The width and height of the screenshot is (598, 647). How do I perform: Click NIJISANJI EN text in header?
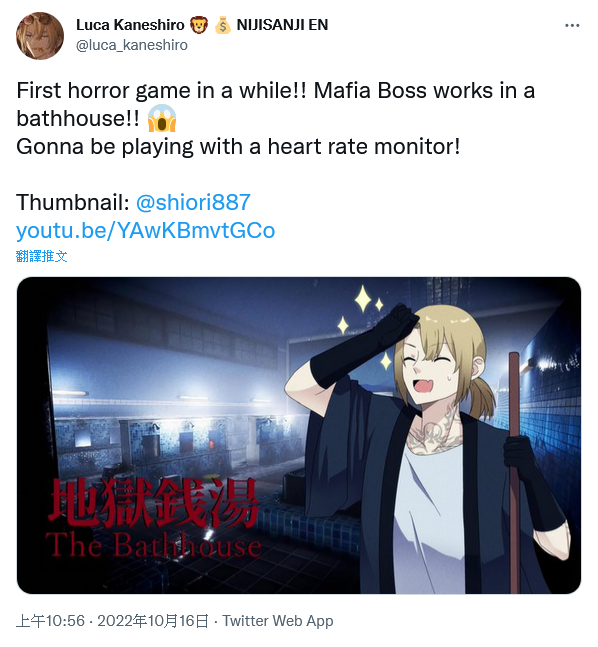point(282,25)
